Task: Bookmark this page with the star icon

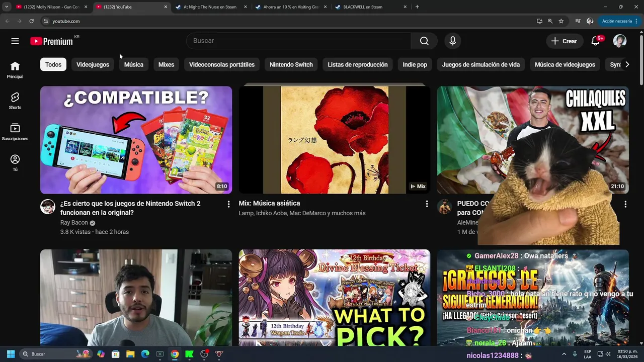Action: click(x=561, y=21)
